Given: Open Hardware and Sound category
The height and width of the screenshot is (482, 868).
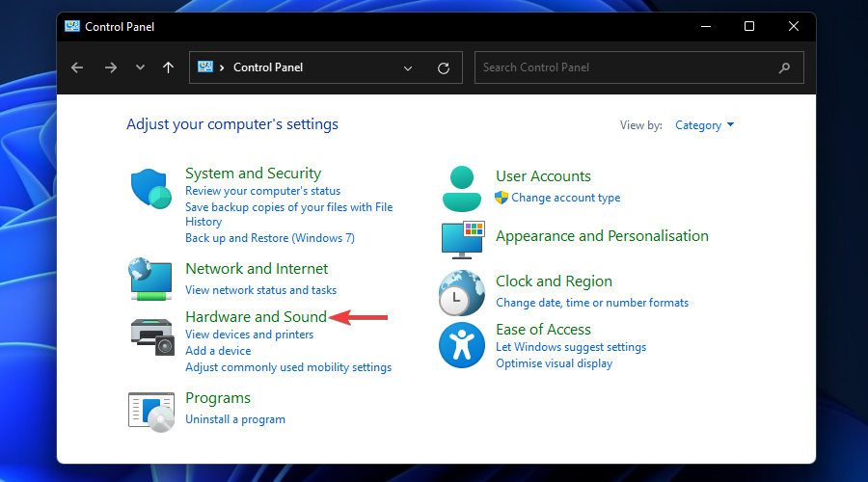Looking at the screenshot, I should coord(256,316).
